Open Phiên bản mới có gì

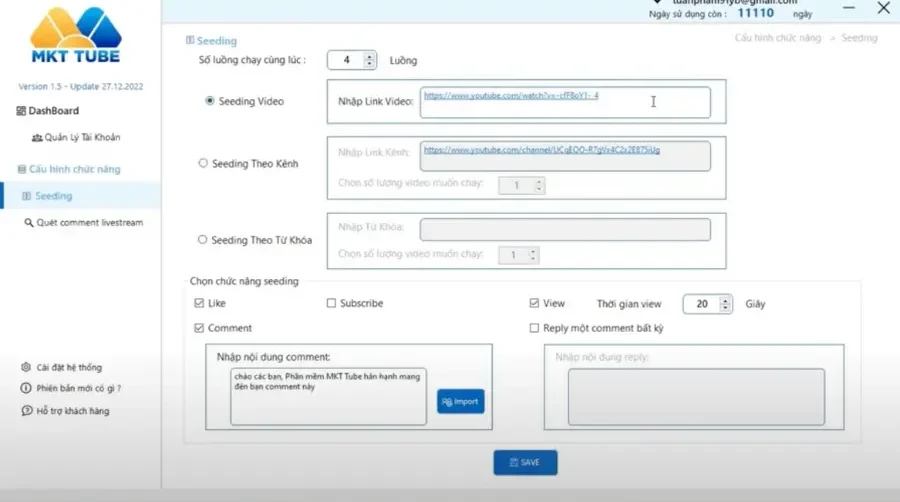click(71, 388)
